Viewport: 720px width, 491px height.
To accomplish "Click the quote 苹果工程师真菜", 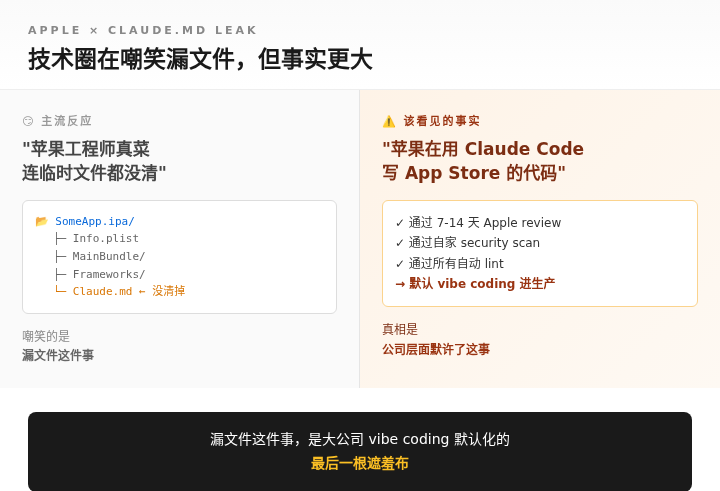I will coord(86,149).
